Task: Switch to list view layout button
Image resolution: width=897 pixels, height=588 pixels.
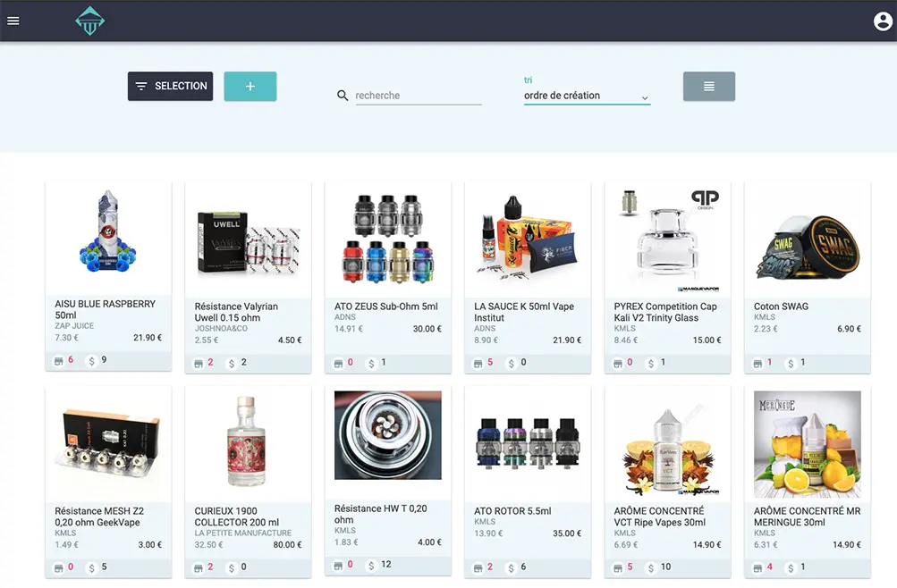Action: point(709,87)
